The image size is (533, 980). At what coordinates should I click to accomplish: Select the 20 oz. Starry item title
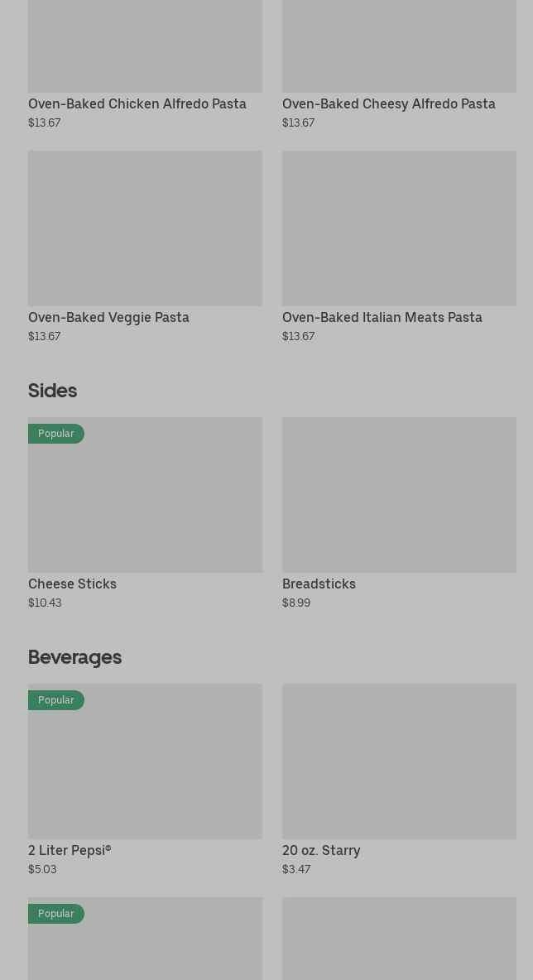click(x=321, y=850)
